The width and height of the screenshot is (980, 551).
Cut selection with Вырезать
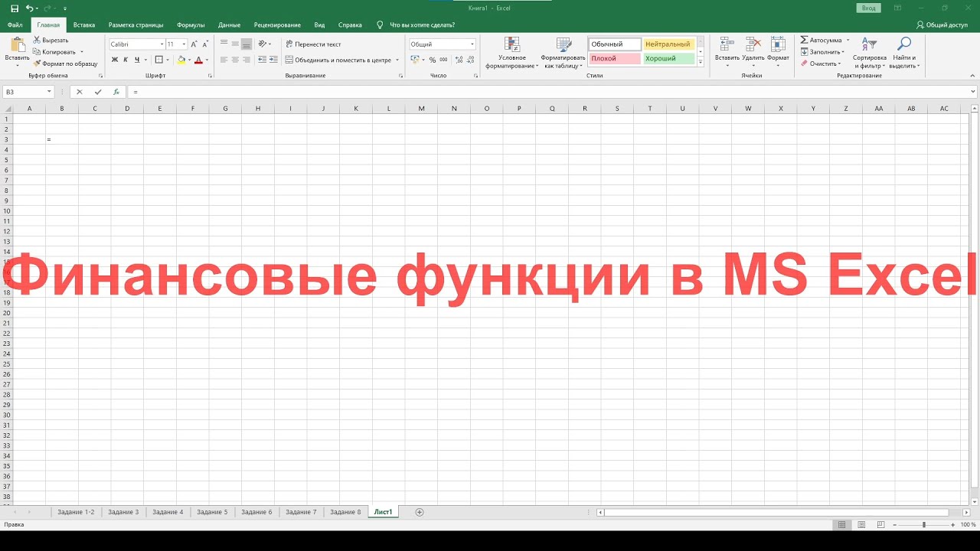pyautogui.click(x=51, y=40)
